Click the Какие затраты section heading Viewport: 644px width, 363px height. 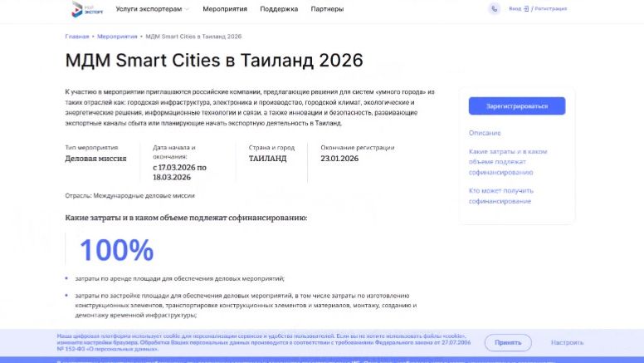click(186, 218)
